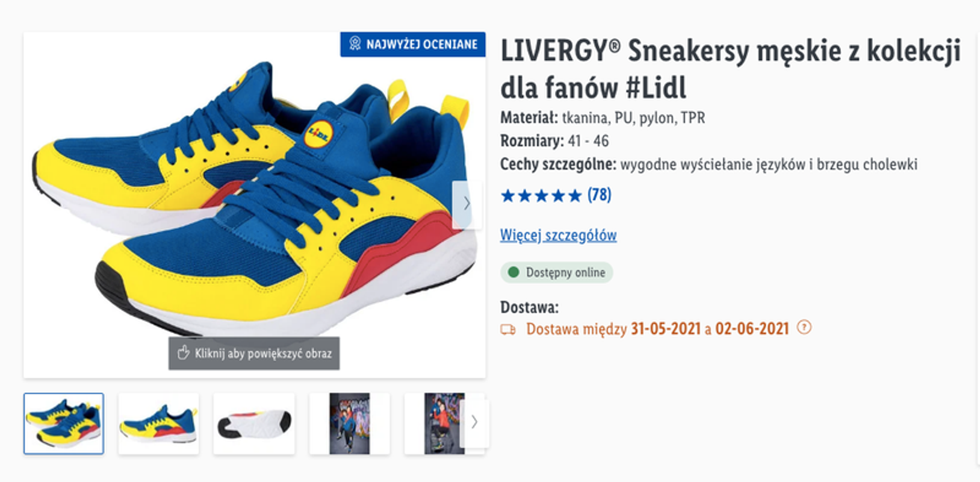Click the award ribbon icon in Najwyżej oceniane badge
Screen dimensions: 980x482
click(355, 44)
